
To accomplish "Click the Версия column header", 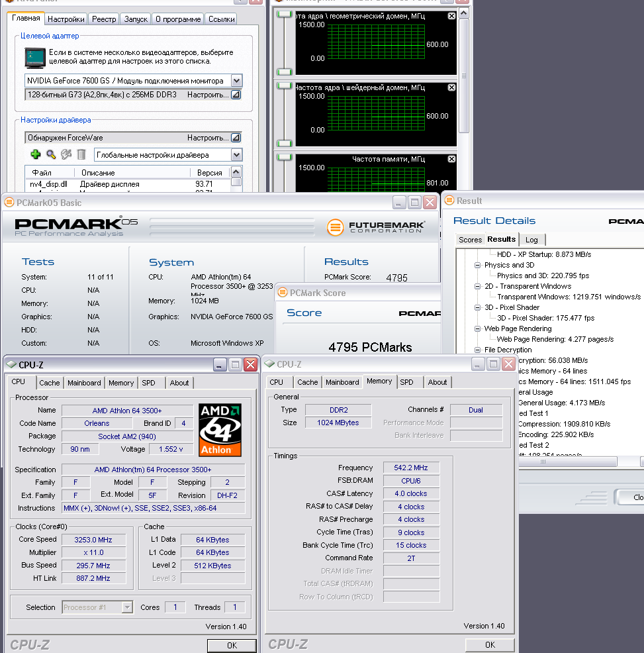I will pos(209,172).
